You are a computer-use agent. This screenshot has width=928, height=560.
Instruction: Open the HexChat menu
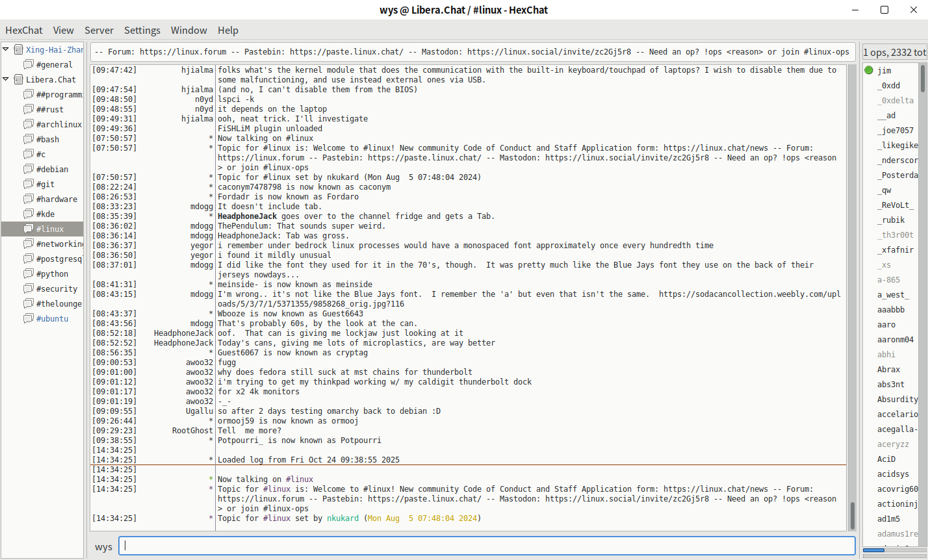click(x=24, y=30)
